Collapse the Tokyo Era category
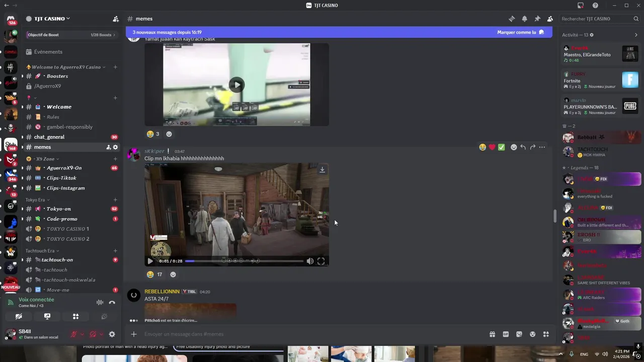Viewport: 644px width, 362px height. click(x=38, y=200)
